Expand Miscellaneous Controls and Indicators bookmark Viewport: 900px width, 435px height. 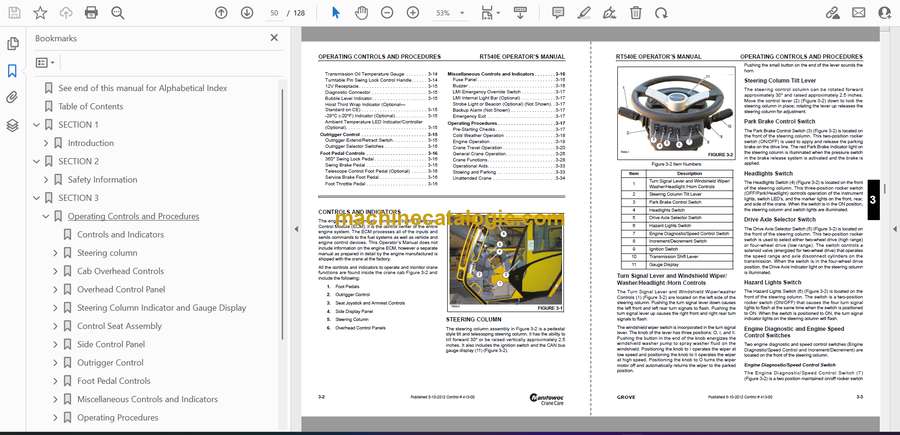(55, 399)
